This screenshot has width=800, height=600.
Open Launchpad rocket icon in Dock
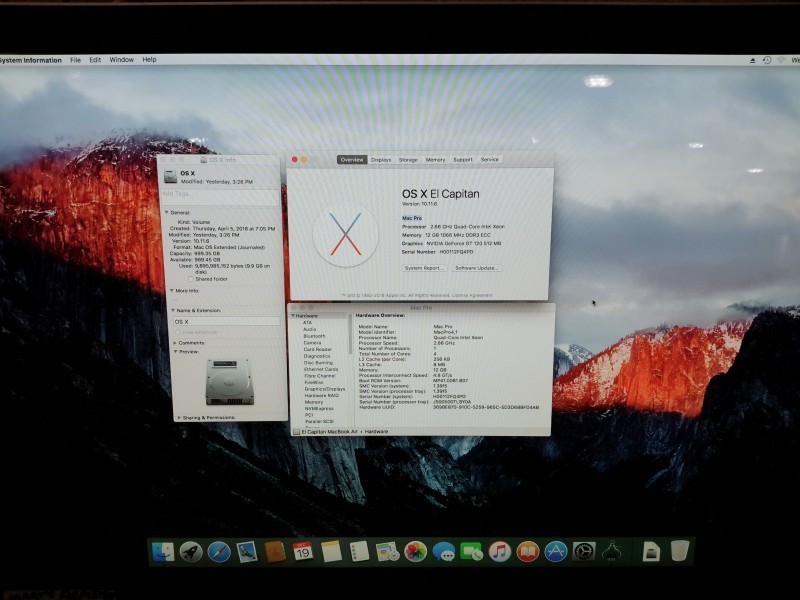[191, 552]
